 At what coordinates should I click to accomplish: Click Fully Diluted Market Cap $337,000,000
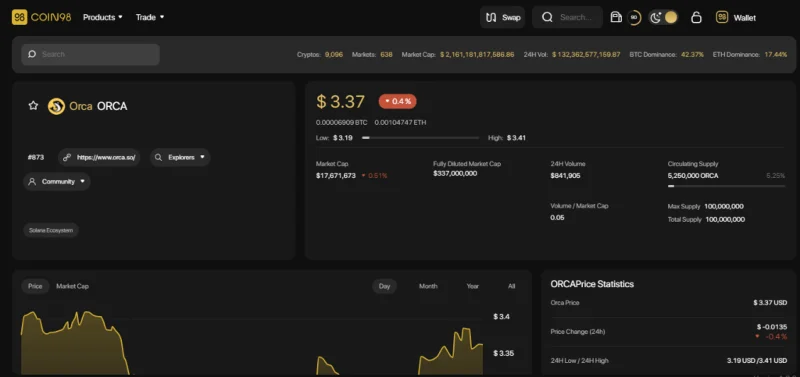(455, 173)
